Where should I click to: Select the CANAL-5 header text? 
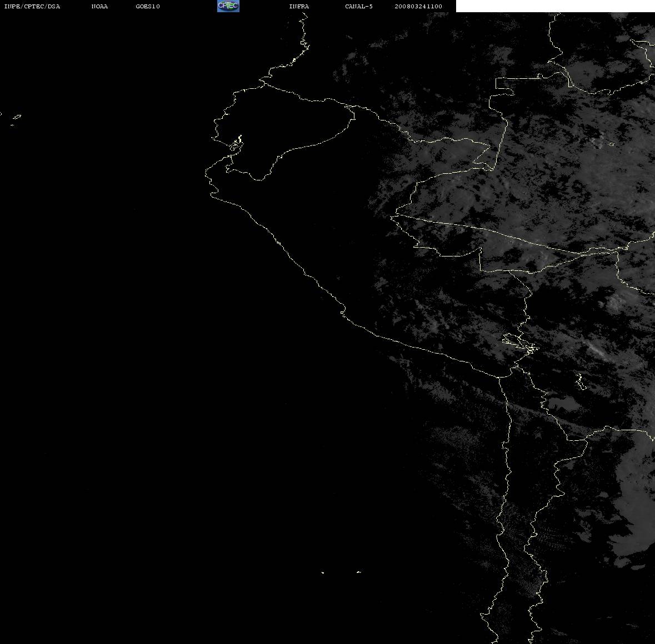tap(359, 6)
